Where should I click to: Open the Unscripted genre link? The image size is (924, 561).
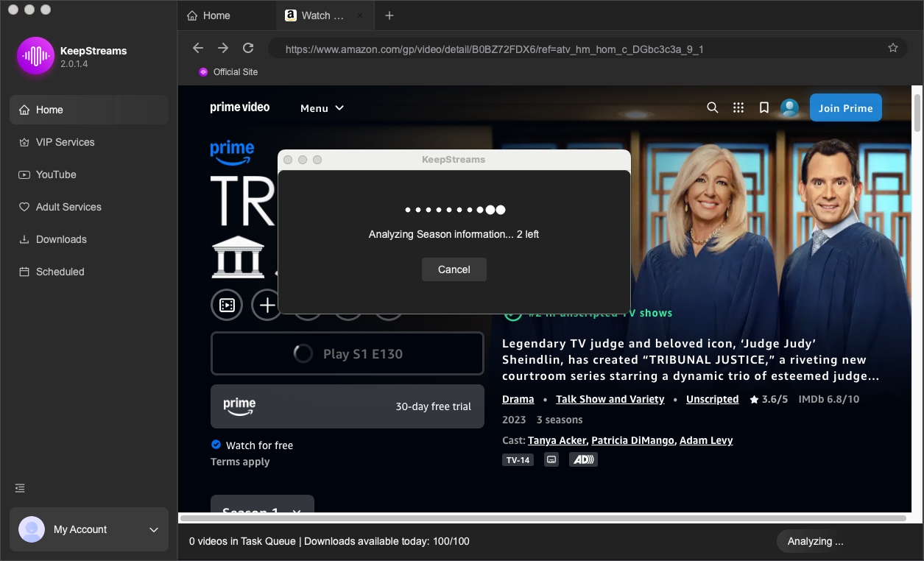(712, 399)
